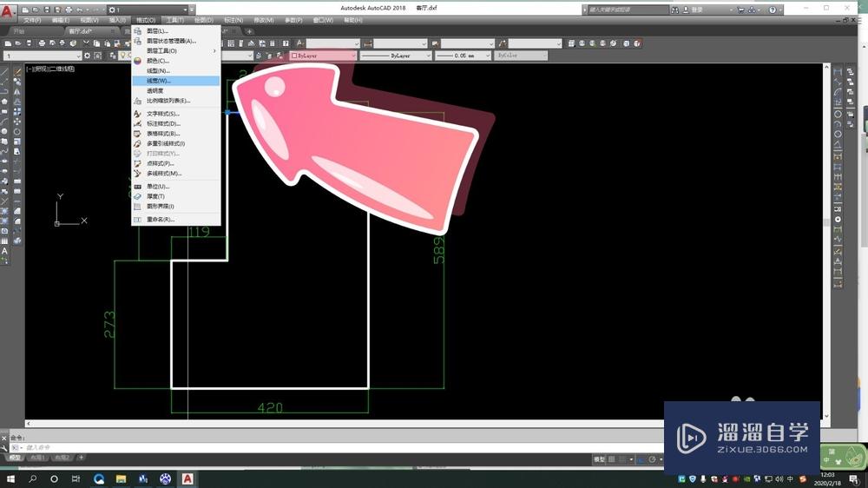
Task: Open the 修改(M) menu in menu bar
Action: (264, 21)
